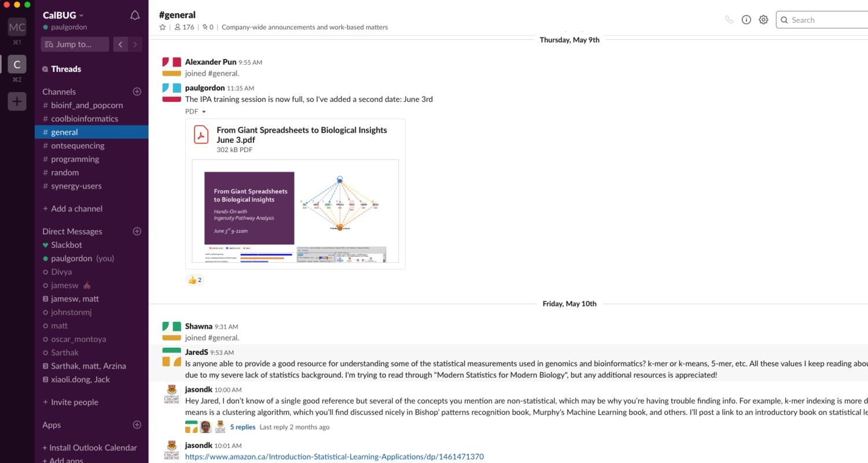Click inside the Search field

coord(822,19)
